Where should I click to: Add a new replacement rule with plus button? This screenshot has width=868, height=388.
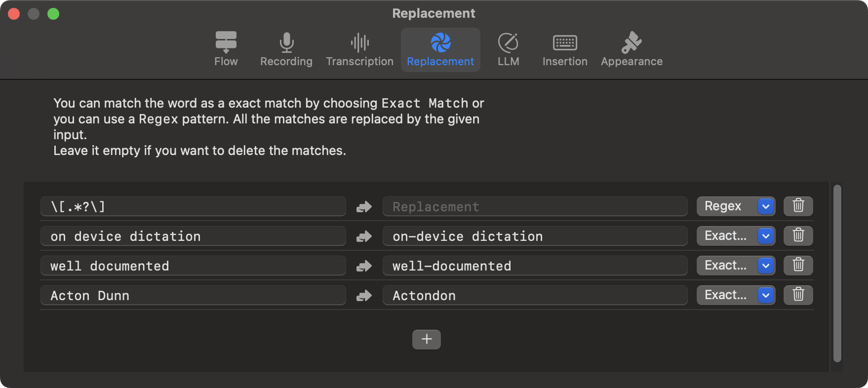(x=426, y=339)
